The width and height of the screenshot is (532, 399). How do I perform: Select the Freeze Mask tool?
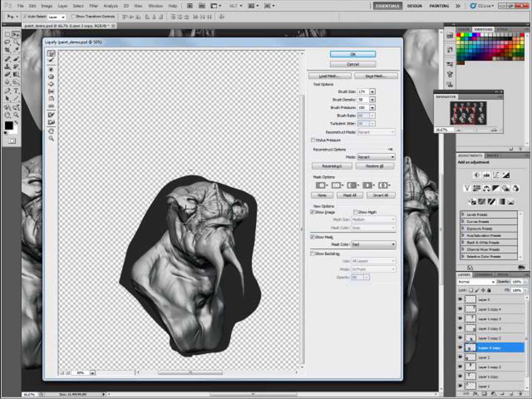click(x=51, y=115)
